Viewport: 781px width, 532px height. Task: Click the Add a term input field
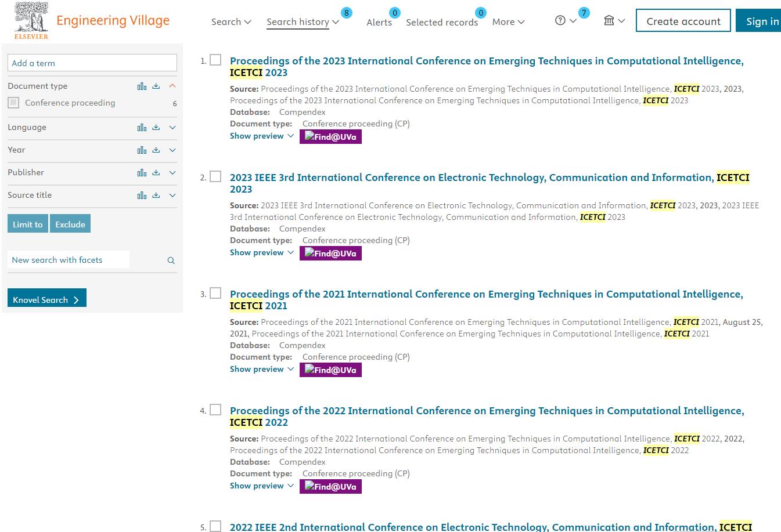[x=92, y=63]
